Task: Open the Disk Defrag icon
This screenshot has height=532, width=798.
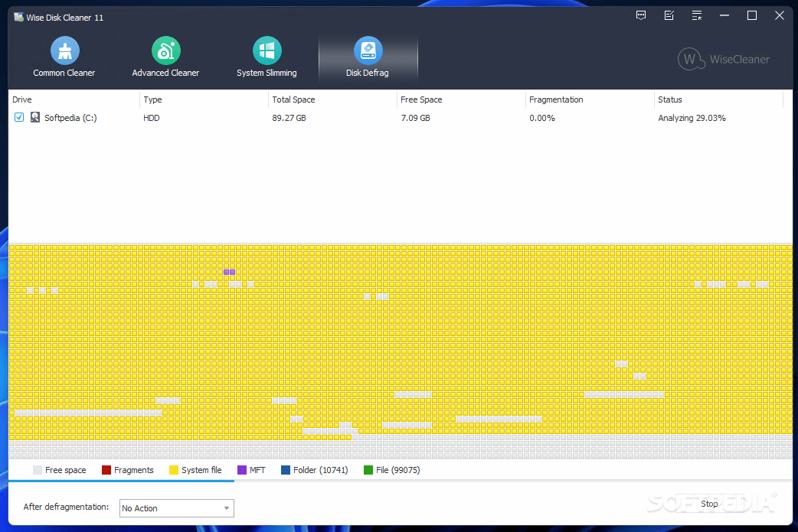Action: [x=368, y=51]
